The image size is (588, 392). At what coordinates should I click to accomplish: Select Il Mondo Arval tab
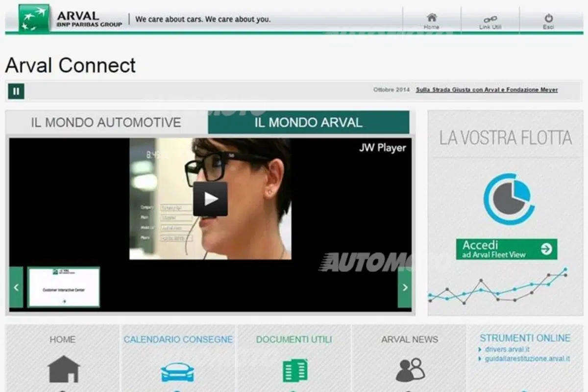(309, 122)
